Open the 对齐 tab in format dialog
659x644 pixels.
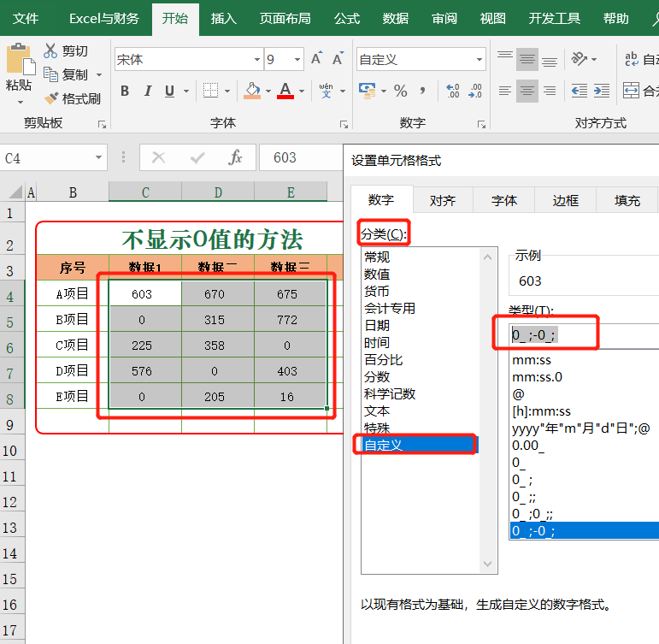tap(443, 200)
